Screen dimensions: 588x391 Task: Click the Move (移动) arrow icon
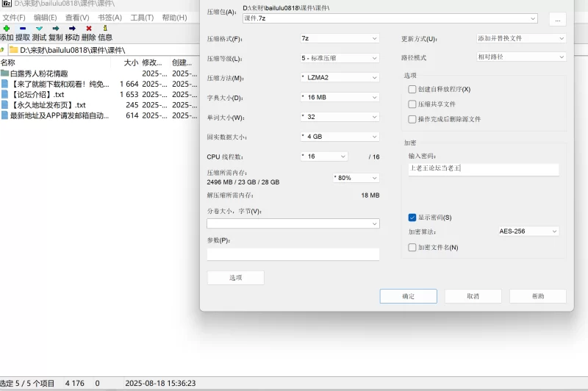(x=72, y=28)
